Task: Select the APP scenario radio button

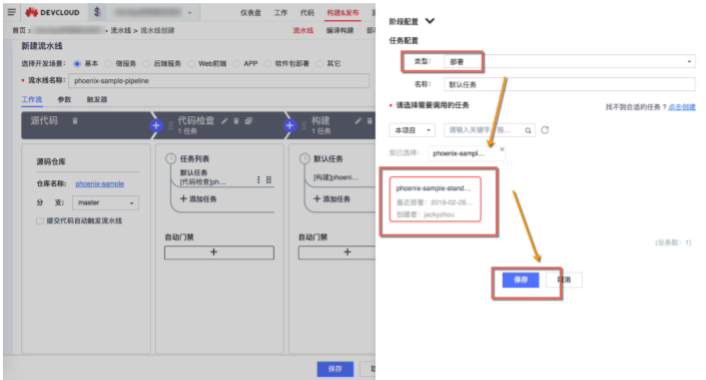Action: tap(237, 63)
